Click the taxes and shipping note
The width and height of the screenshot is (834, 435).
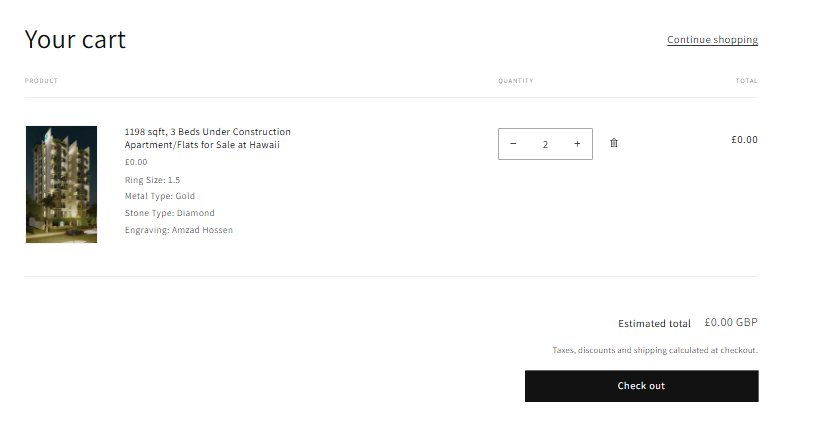tap(654, 351)
